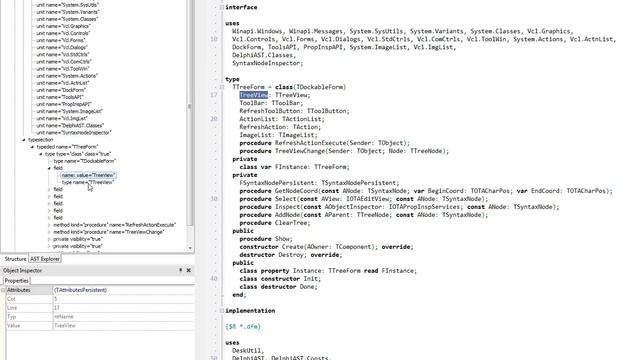The image size is (640, 360).
Task: Select the unit name="System.Classes" node
Action: coord(67,19)
